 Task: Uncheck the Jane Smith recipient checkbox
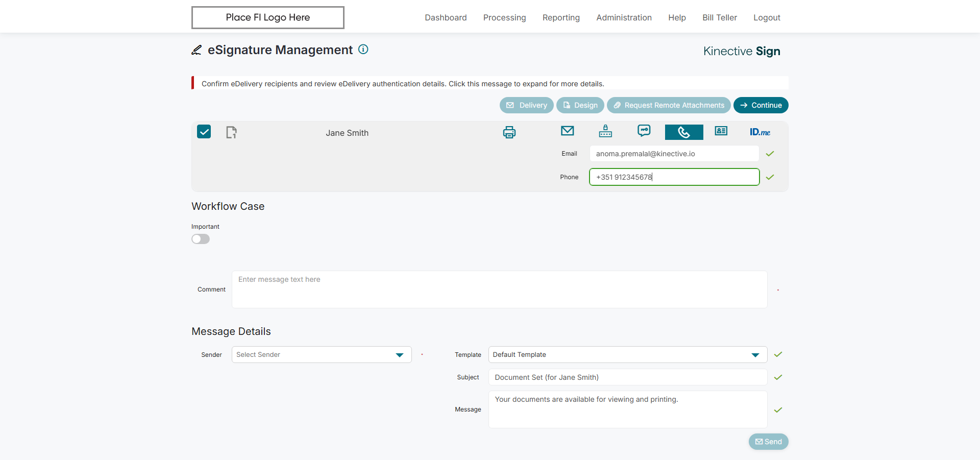coord(204,132)
